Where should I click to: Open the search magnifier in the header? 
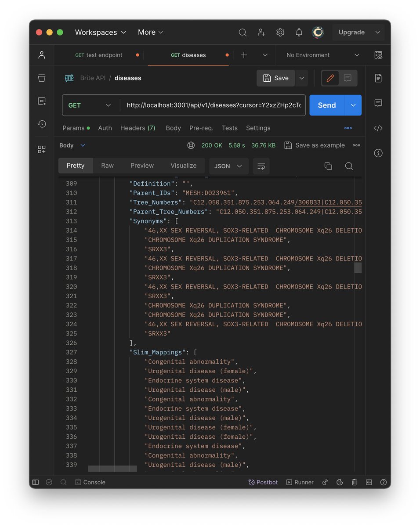coord(243,32)
